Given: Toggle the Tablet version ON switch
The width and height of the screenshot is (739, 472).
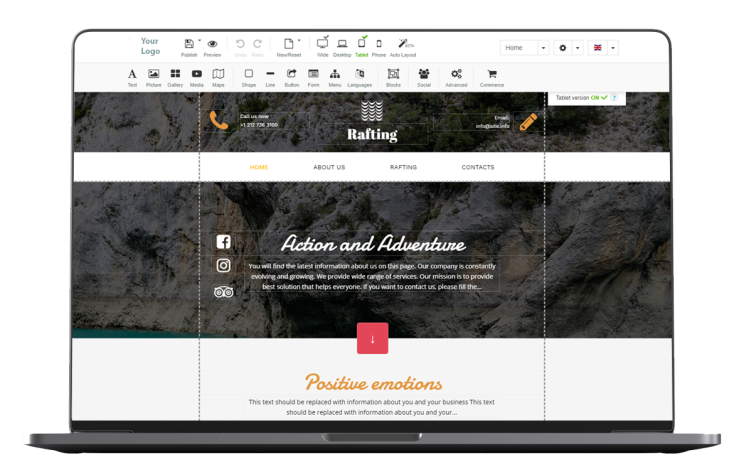Looking at the screenshot, I should [x=598, y=97].
